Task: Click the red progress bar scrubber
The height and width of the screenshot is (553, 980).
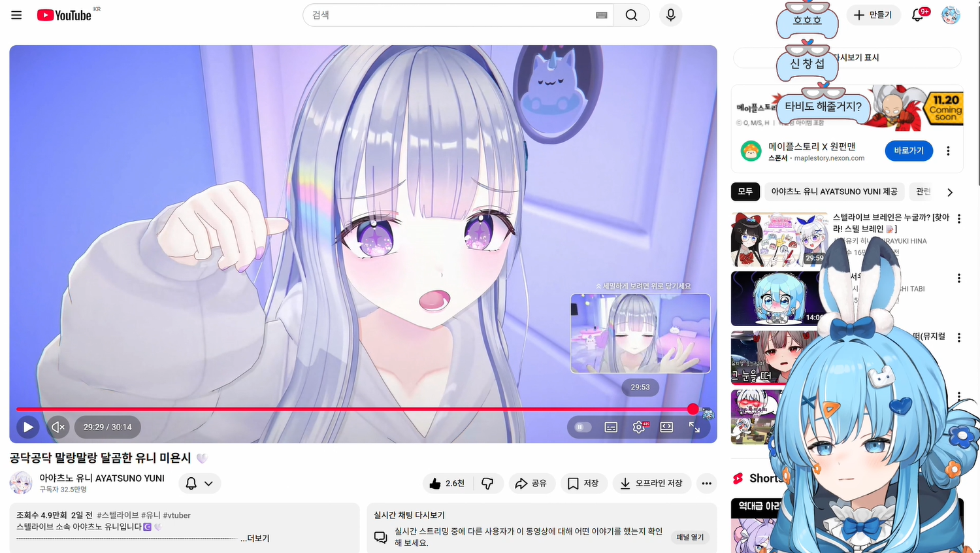Action: 693,409
